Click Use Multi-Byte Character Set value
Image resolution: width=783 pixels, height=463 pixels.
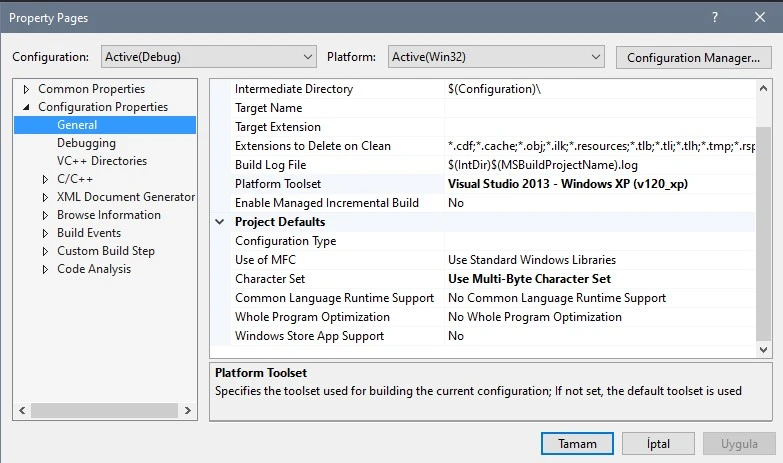529,279
